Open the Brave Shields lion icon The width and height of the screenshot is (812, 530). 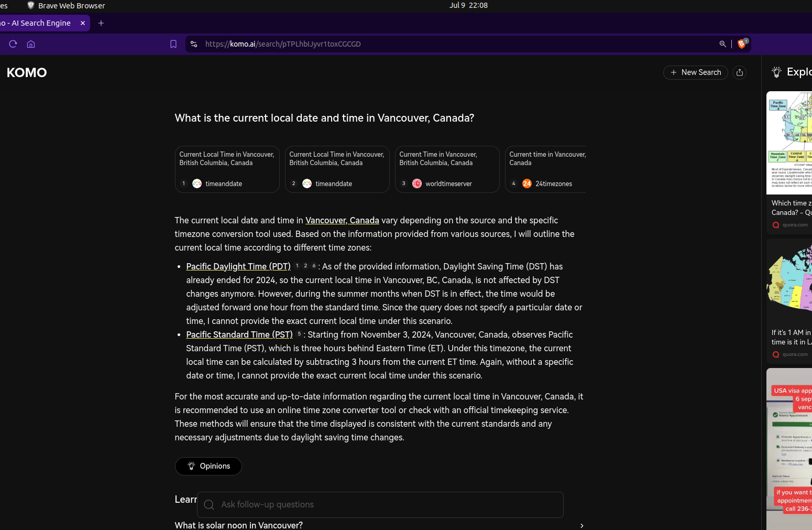(x=742, y=44)
